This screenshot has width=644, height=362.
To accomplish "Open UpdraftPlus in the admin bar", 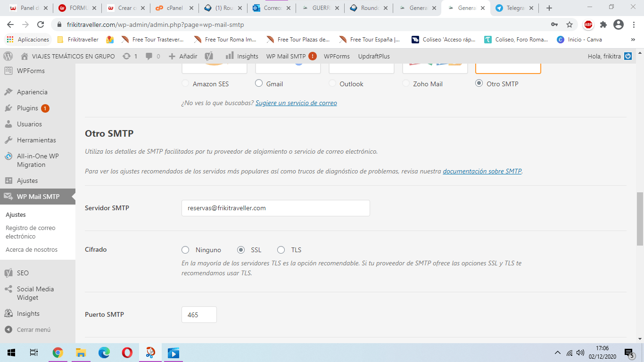I will 374,56.
